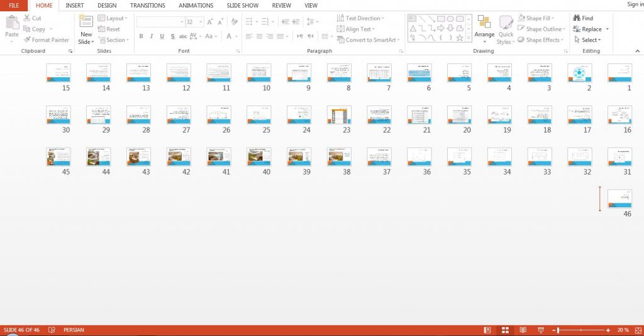Toggle Italic text formatting

pos(152,36)
